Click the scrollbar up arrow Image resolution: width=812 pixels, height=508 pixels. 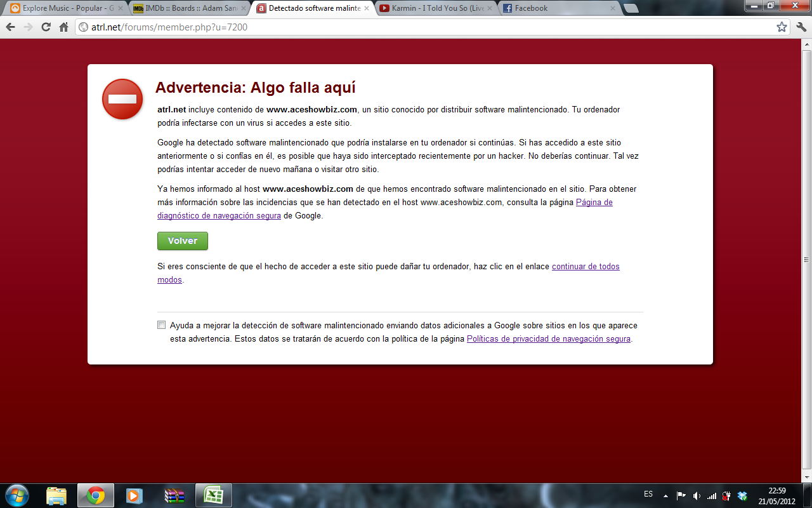[806, 44]
